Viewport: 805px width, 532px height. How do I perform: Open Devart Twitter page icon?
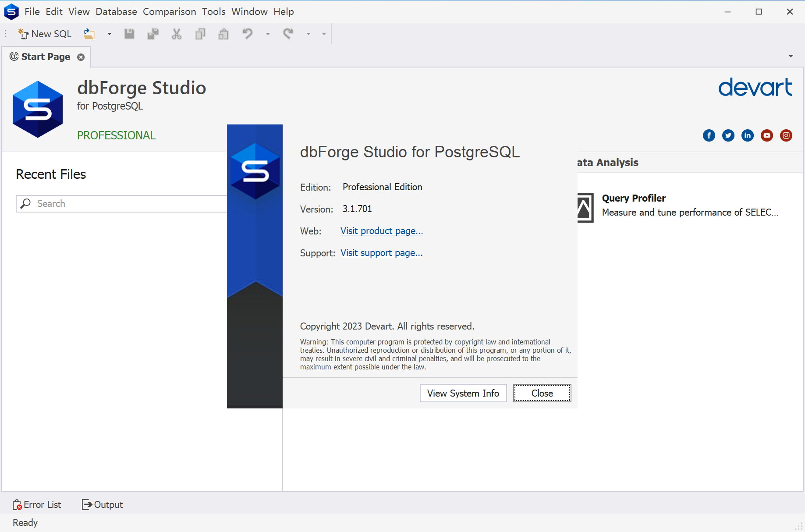(728, 135)
